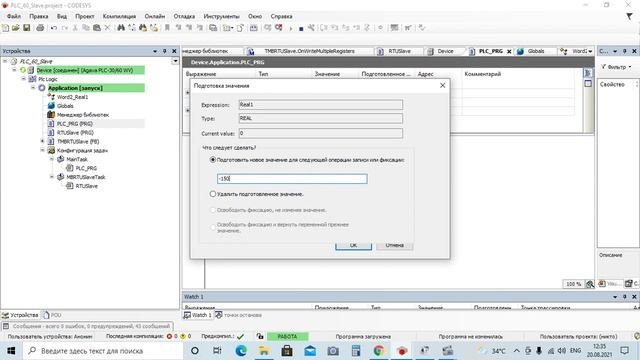Open the Watch 1 panel dropdown arrow

point(615,297)
